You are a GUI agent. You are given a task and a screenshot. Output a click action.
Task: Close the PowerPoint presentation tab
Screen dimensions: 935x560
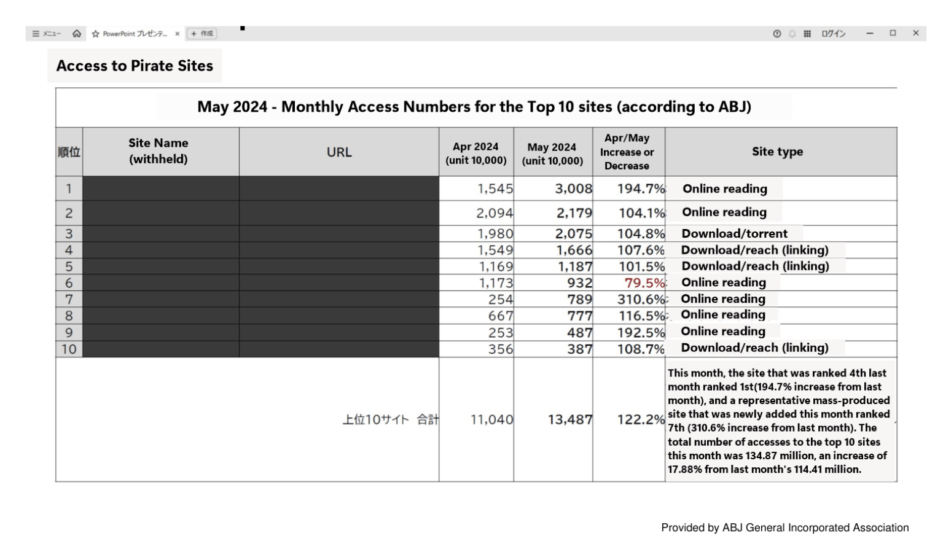click(178, 34)
